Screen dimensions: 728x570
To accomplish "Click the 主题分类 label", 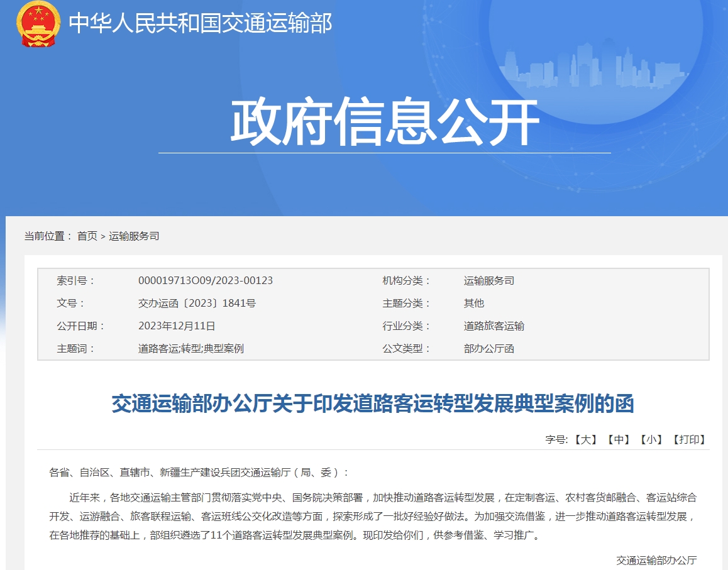I will click(406, 303).
